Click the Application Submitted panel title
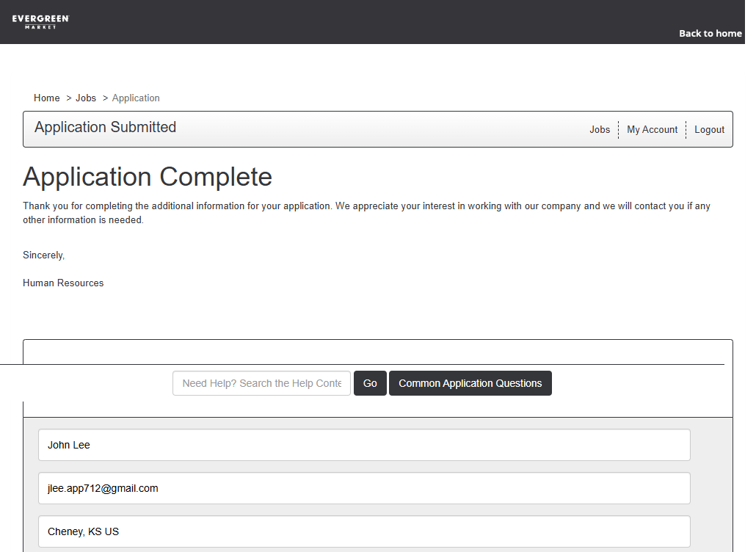Image resolution: width=756 pixels, height=552 pixels. (x=105, y=127)
